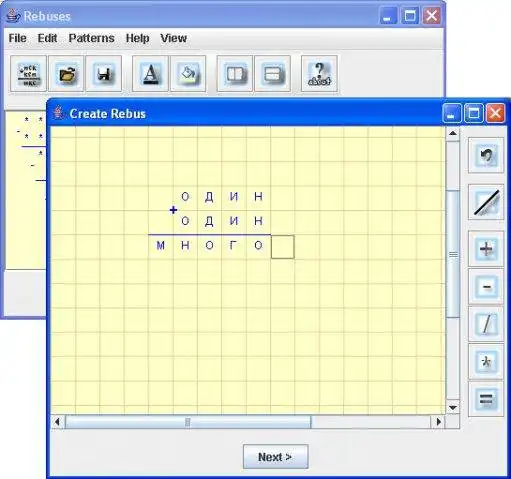Click the vertical scrollbar up arrow
511x479 pixels.
[x=453, y=134]
